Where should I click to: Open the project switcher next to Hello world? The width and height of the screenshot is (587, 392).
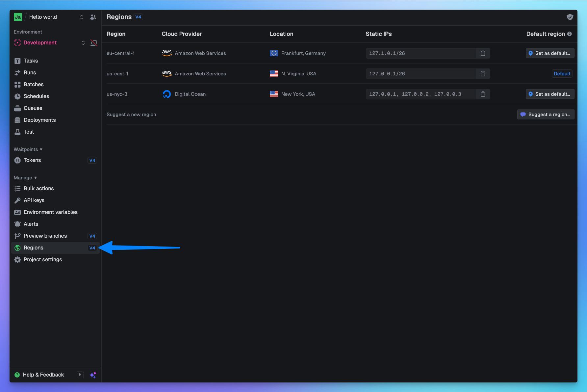pos(82,17)
